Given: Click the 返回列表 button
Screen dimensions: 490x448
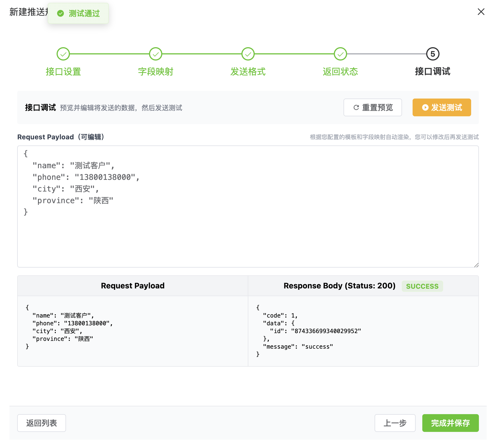Looking at the screenshot, I should point(42,423).
